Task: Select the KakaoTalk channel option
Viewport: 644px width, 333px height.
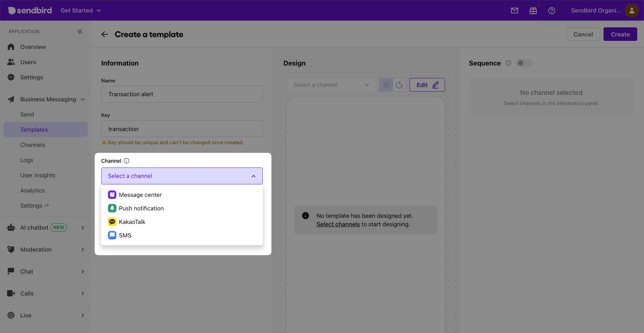Action: pos(132,222)
